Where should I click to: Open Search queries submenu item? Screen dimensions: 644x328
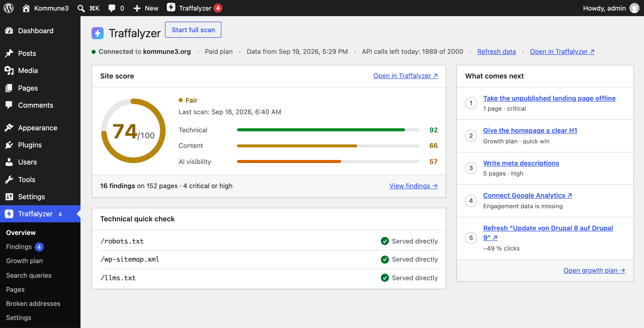pyautogui.click(x=29, y=275)
